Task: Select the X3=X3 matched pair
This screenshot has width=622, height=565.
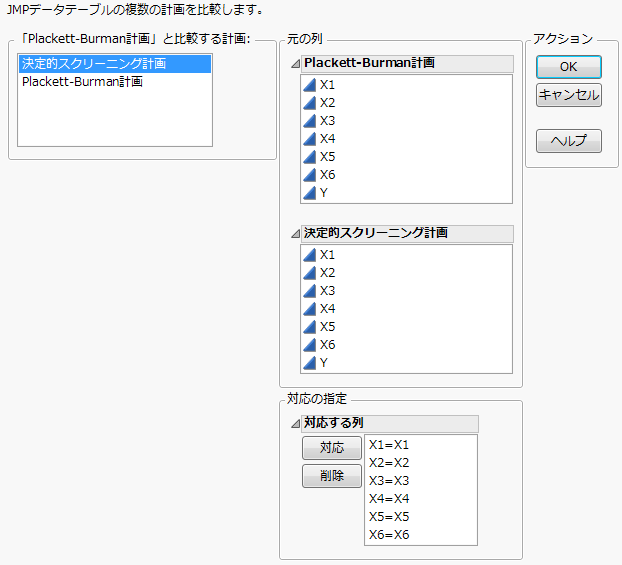Action: (389, 481)
